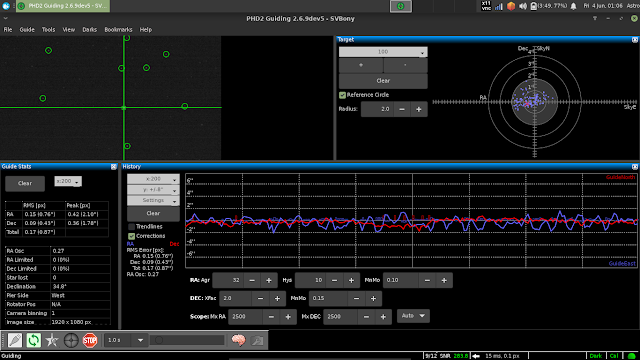
Task: Auto-select a guide star with the star icon
Action: click(52, 340)
